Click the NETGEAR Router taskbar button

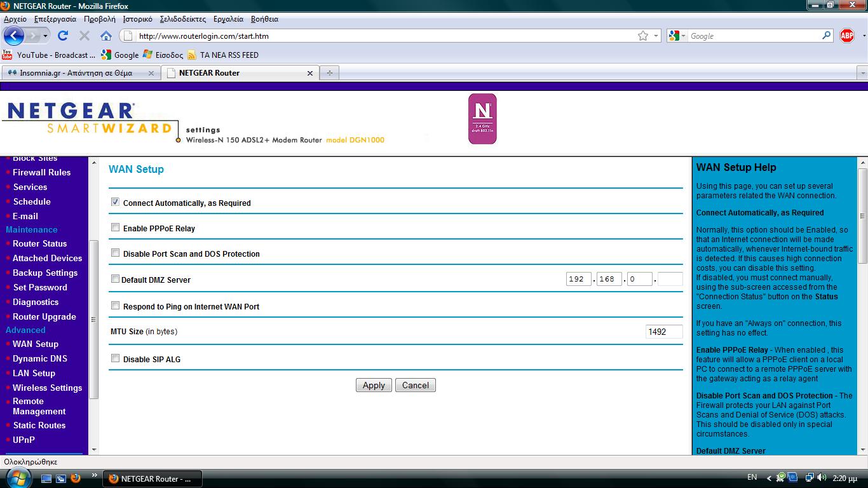pyautogui.click(x=153, y=478)
